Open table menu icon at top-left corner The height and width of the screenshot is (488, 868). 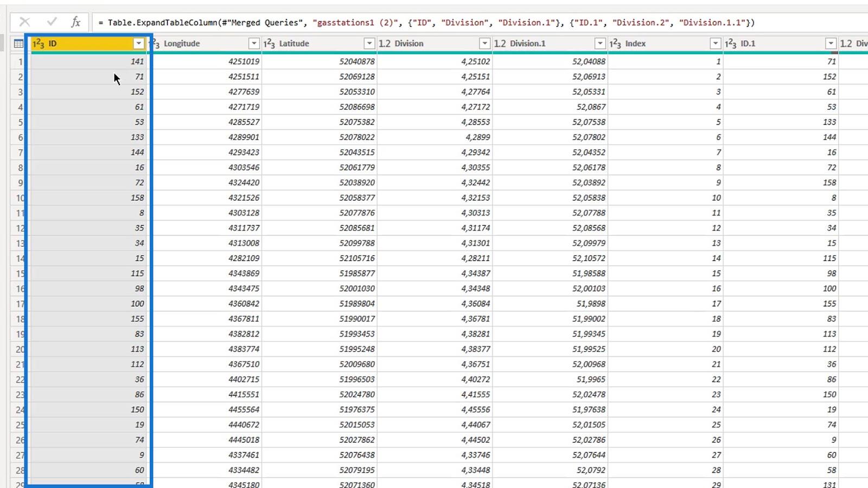[x=18, y=43]
